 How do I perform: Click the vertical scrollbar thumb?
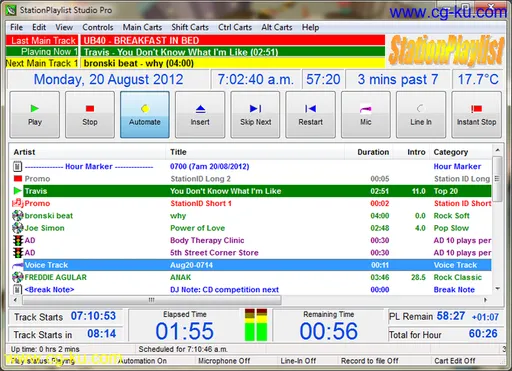click(497, 179)
